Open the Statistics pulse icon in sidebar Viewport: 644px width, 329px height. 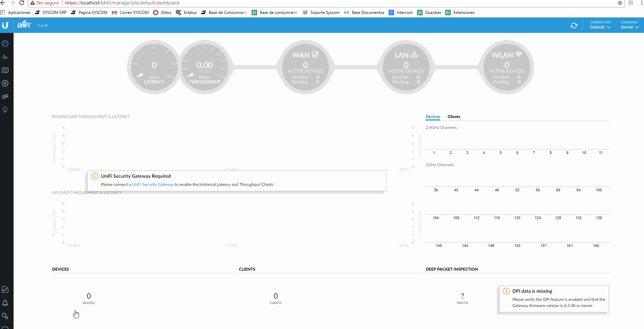tap(5, 57)
